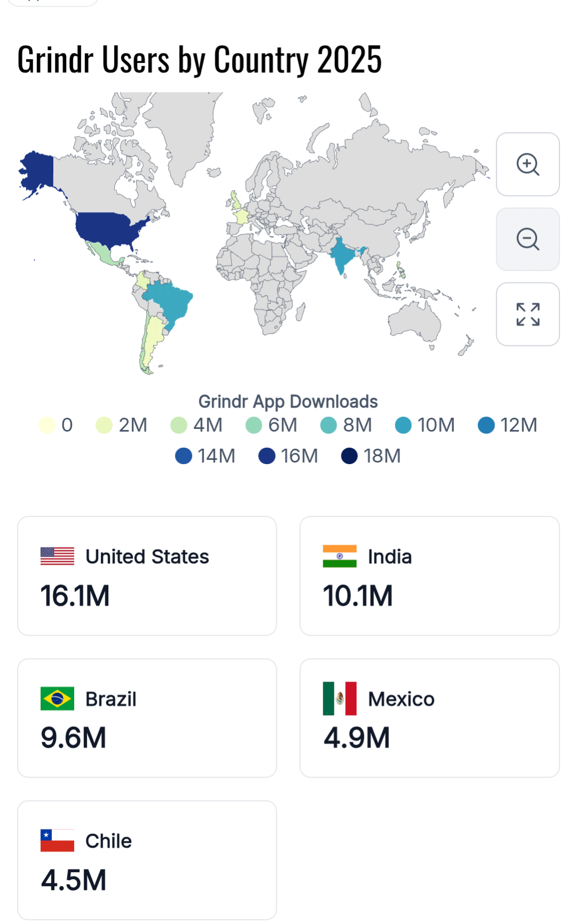Click Brazil on the world map
The width and height of the screenshot is (576, 924).
click(172, 303)
